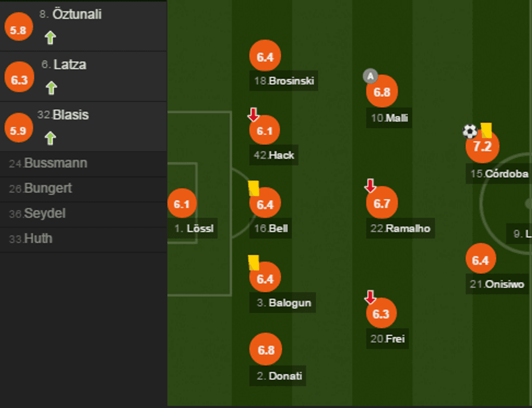Viewport: 532px width, 408px height.
Task: Click the assist badge next to Malli
Action: (x=370, y=77)
